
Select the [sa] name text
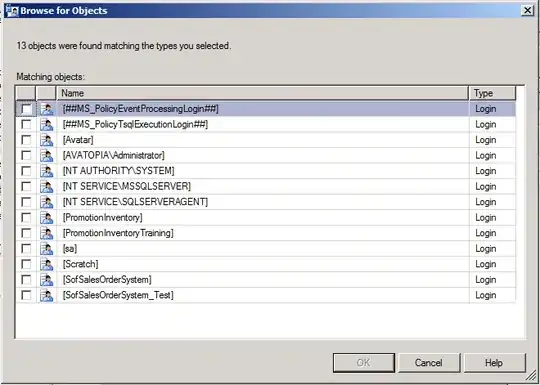[70, 249]
